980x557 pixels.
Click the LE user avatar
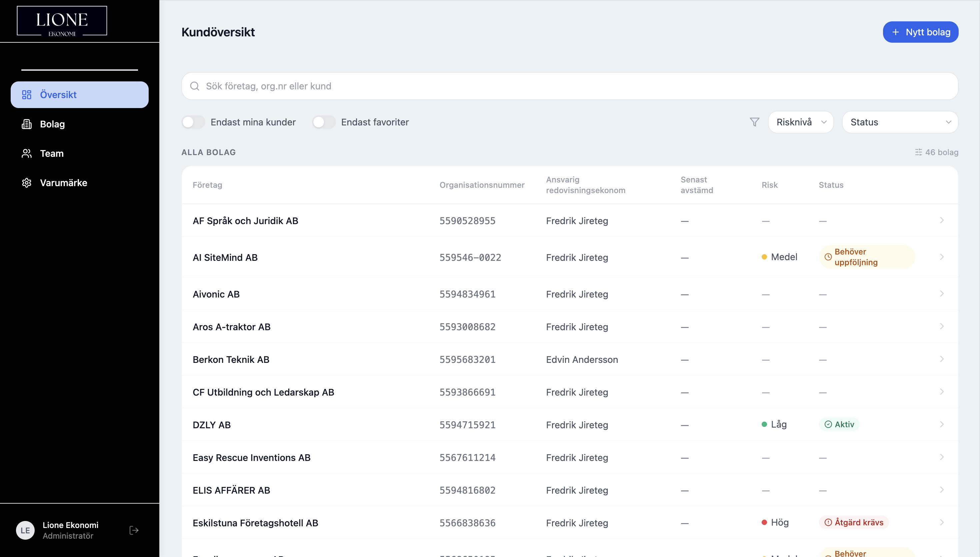tap(25, 530)
